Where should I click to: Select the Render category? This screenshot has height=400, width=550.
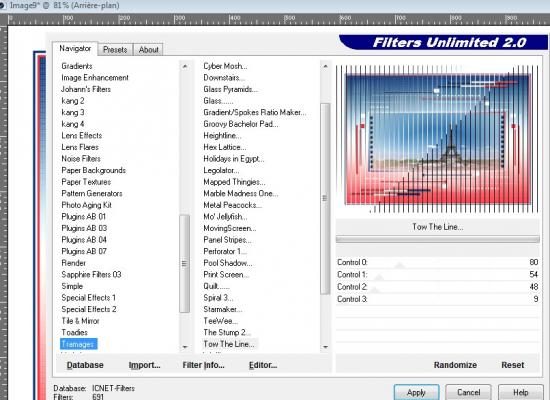pos(73,263)
